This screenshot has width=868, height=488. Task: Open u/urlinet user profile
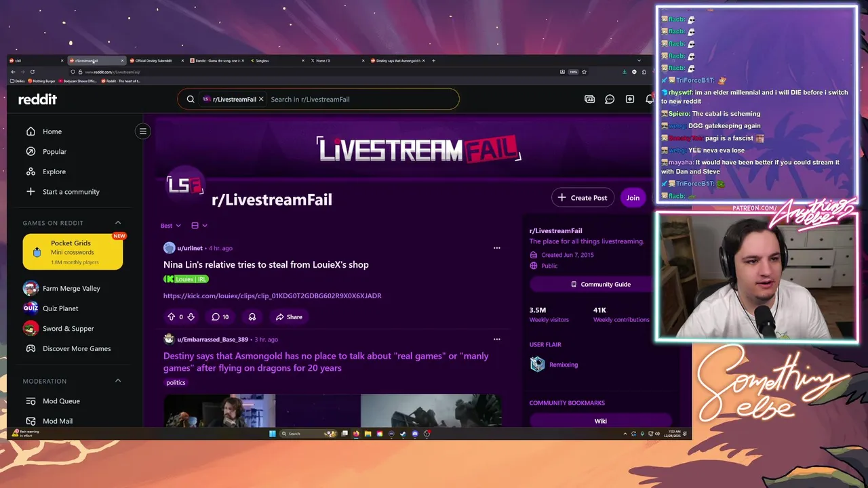(191, 248)
